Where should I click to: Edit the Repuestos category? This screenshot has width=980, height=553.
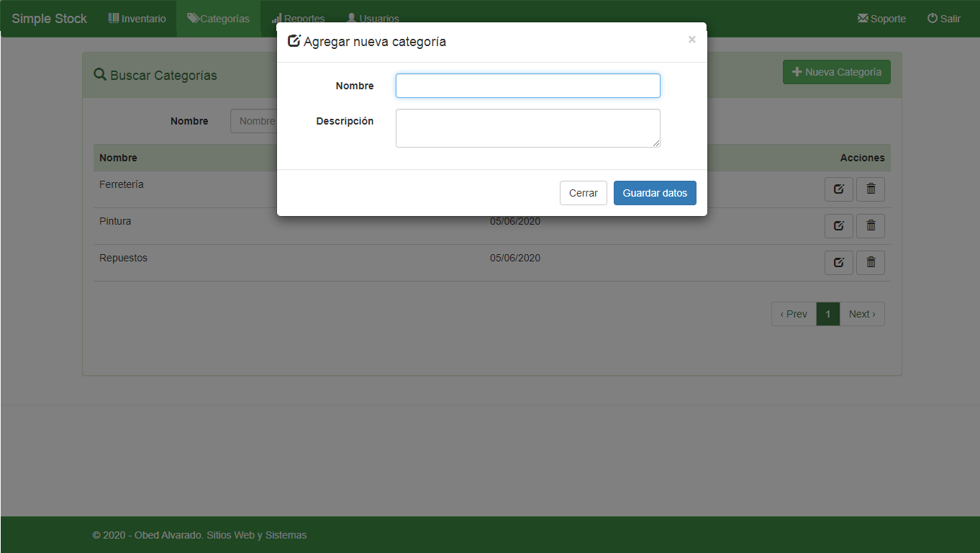[x=838, y=263]
